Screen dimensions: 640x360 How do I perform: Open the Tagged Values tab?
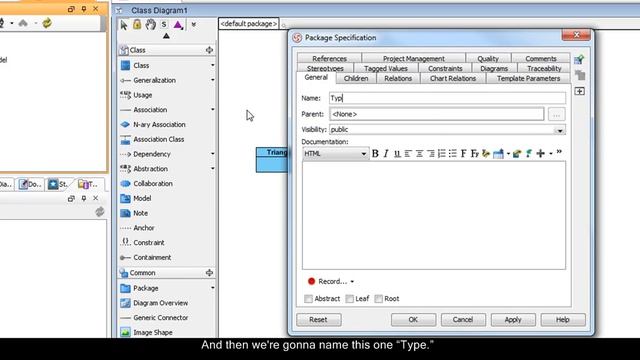[386, 69]
